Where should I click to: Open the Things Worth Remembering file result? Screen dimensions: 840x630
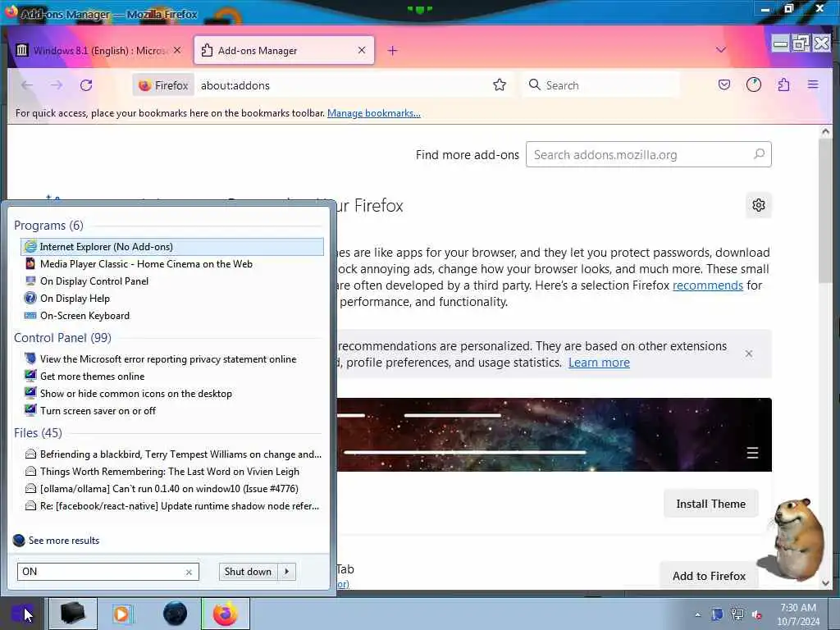pyautogui.click(x=172, y=472)
